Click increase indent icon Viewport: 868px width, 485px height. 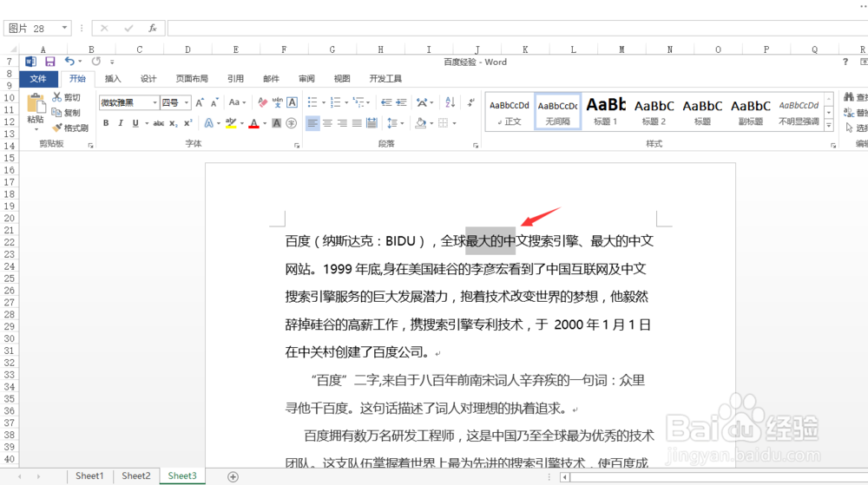click(401, 102)
